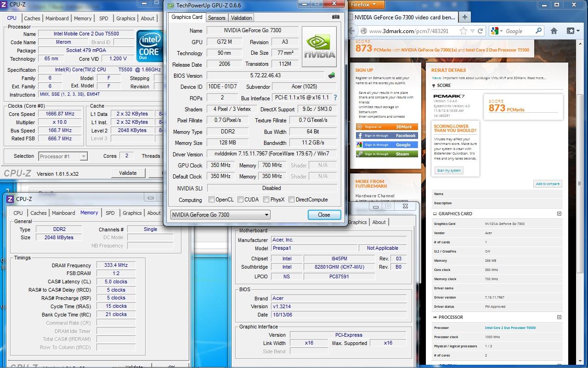Image resolution: width=588 pixels, height=368 pixels.
Task: Click the Bandwidth value 11.2 GB/s
Action: (313, 143)
